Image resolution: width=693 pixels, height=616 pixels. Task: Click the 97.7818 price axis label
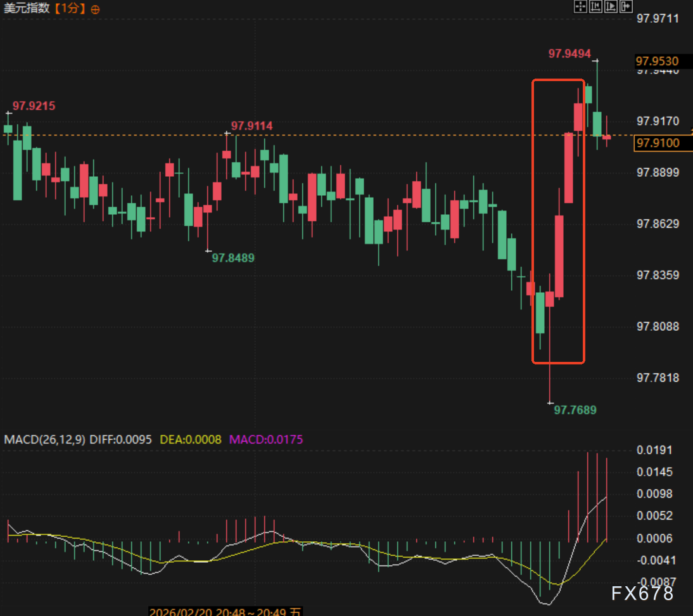pos(658,378)
